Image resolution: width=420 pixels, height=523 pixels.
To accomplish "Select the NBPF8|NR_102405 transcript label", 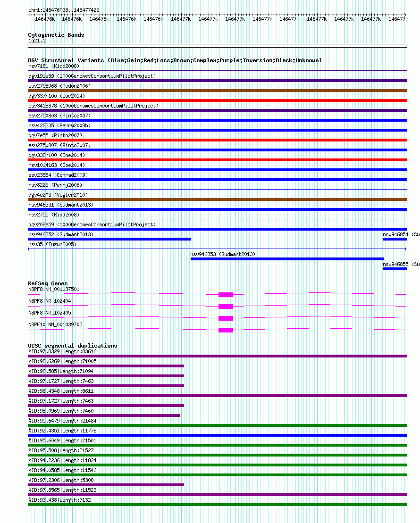I will click(50, 313).
